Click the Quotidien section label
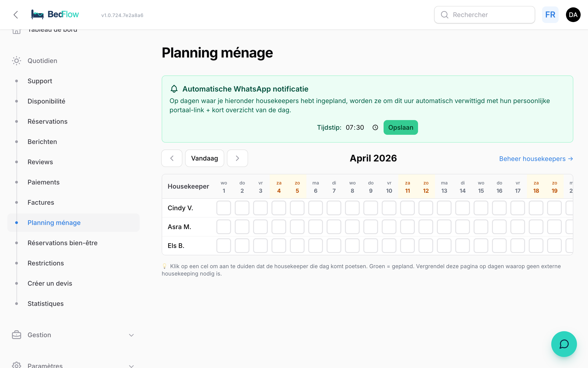 [x=42, y=61]
